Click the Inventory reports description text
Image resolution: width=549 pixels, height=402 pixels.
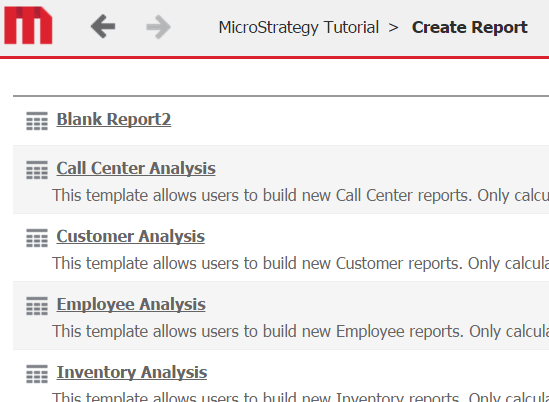300,397
